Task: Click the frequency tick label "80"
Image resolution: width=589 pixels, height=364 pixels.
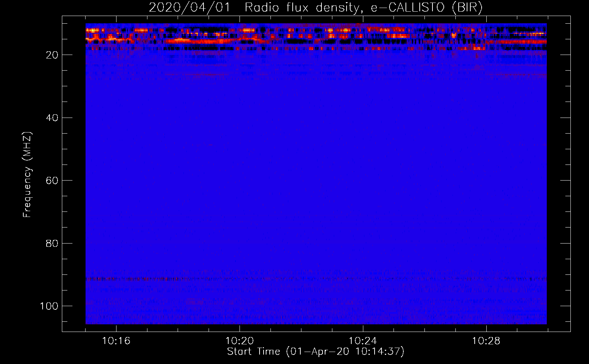Action: pos(52,244)
